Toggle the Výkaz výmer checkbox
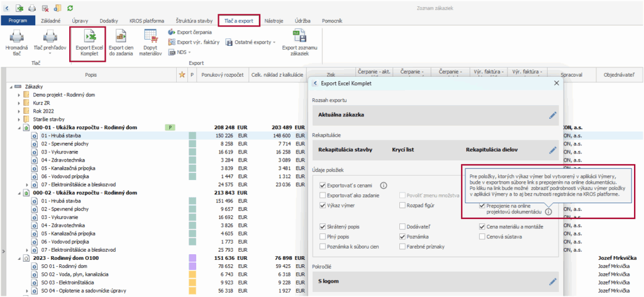Image resolution: width=644 pixels, height=297 pixels. pos(323,205)
